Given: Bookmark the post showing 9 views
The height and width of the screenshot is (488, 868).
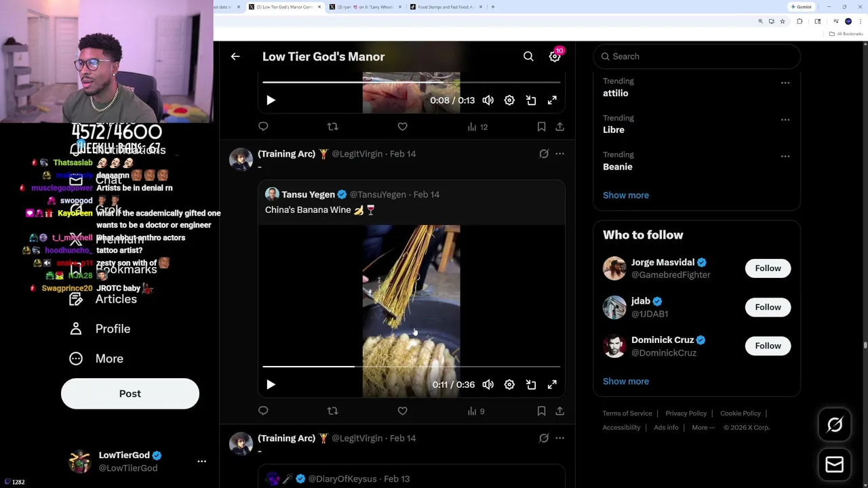Looking at the screenshot, I should point(541,410).
